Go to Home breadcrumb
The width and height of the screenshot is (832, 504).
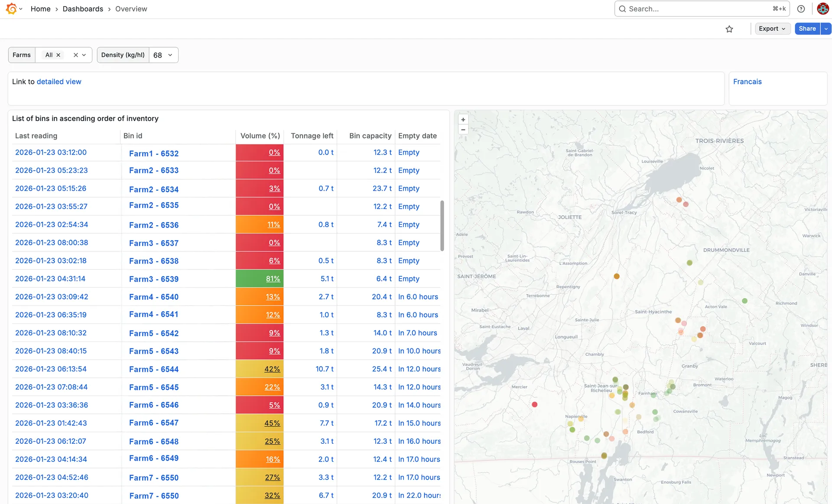pyautogui.click(x=41, y=9)
